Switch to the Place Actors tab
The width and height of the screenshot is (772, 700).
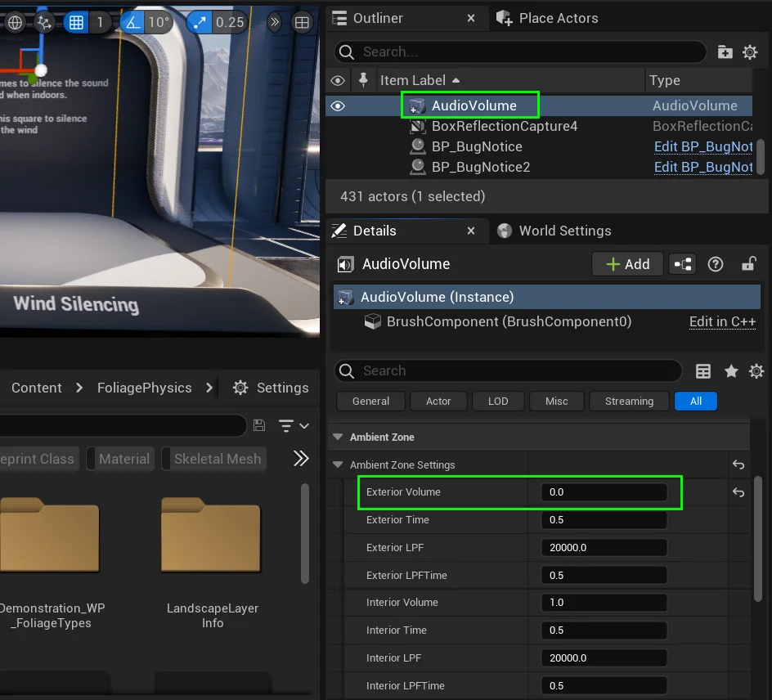[558, 18]
